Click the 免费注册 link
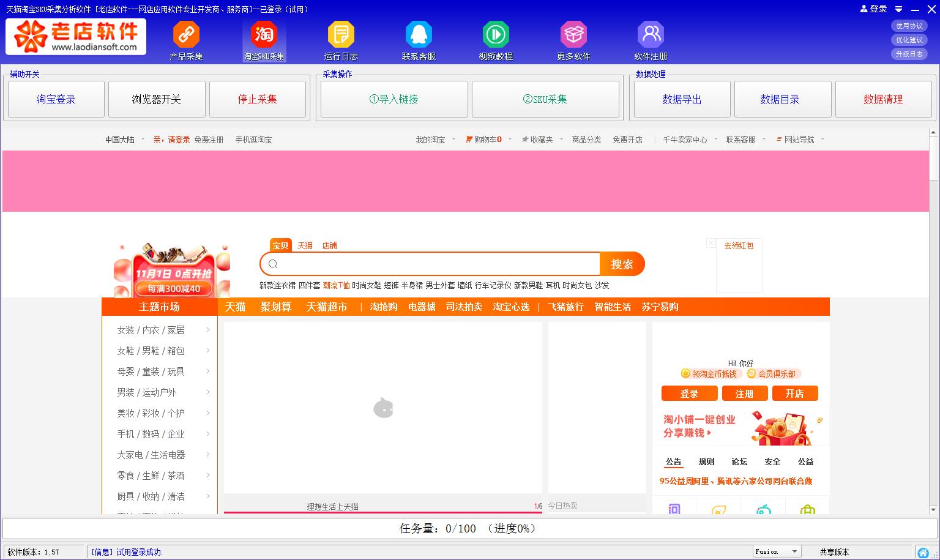Viewport: 940px width, 560px height. (x=209, y=140)
